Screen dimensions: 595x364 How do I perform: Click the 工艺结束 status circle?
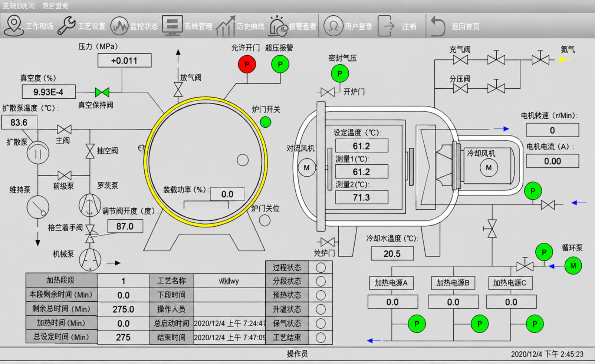[321, 338]
